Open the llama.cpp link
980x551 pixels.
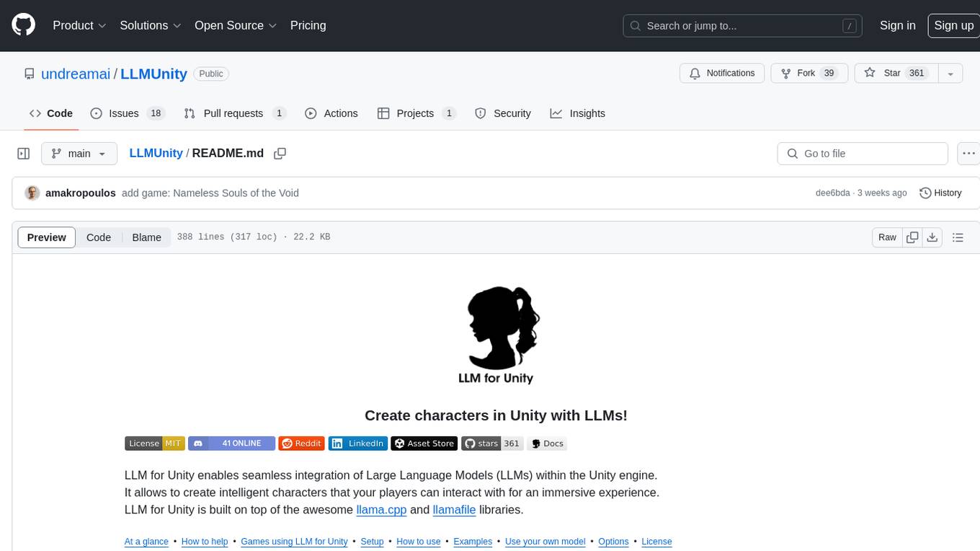pyautogui.click(x=381, y=509)
